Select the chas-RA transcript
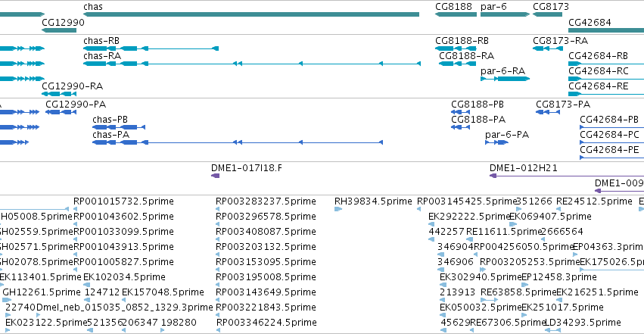 point(252,64)
